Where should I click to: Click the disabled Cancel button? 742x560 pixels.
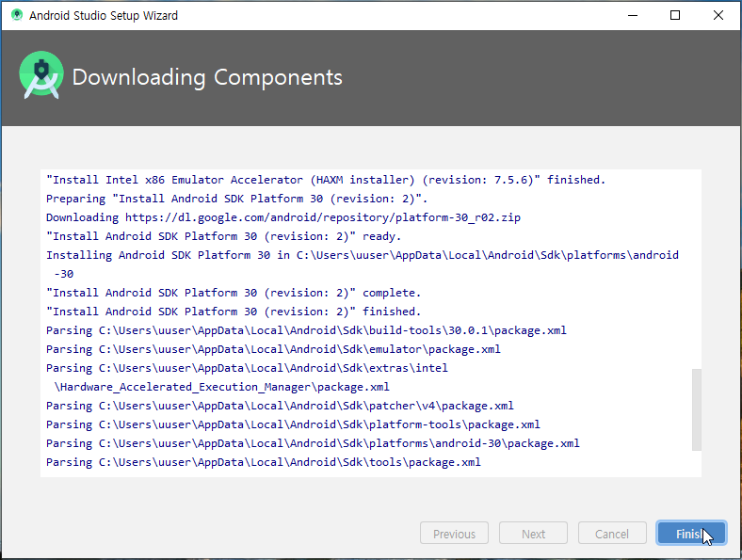click(612, 534)
